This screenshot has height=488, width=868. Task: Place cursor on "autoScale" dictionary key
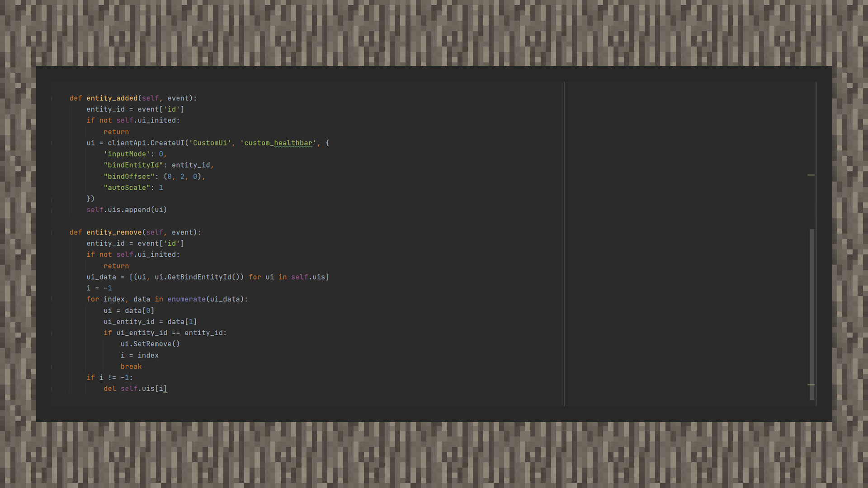[x=127, y=188]
